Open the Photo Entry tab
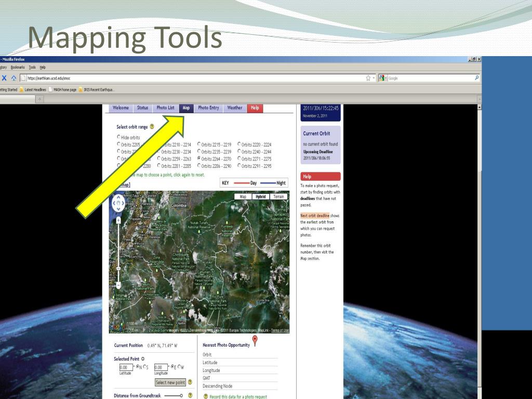Image resolution: width=532 pixels, height=399 pixels. click(x=208, y=108)
